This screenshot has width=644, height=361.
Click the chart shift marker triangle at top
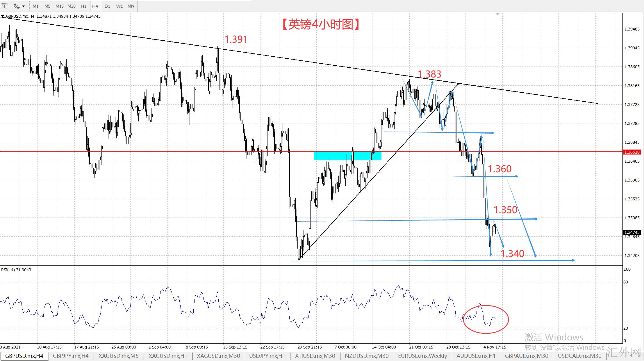pyautogui.click(x=498, y=14)
